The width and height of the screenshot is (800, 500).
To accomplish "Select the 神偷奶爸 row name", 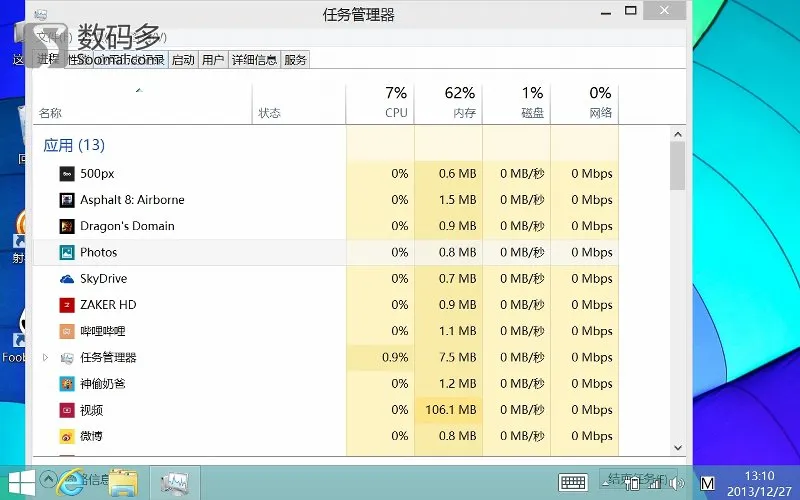I will tap(103, 384).
